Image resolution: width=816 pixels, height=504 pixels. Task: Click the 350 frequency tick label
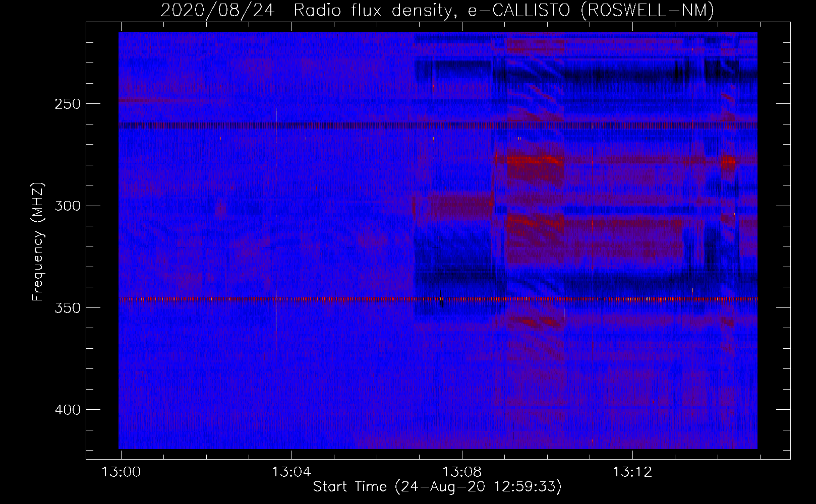click(68, 308)
